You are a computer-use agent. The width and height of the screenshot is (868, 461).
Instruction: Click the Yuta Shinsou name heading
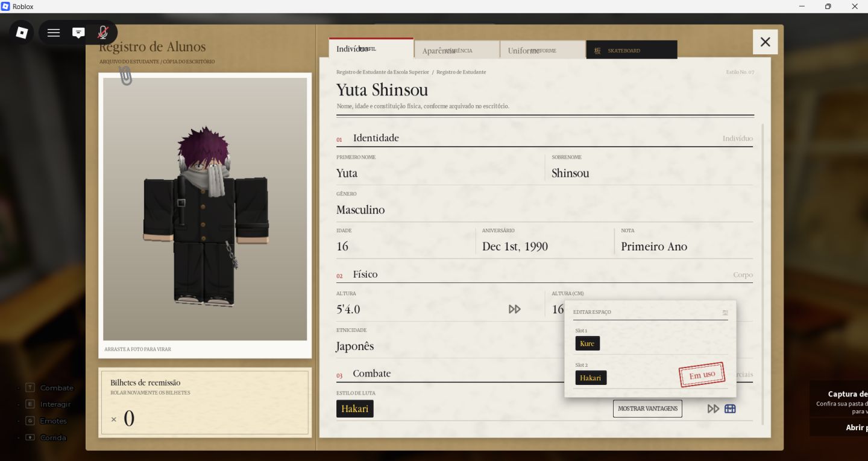382,90
